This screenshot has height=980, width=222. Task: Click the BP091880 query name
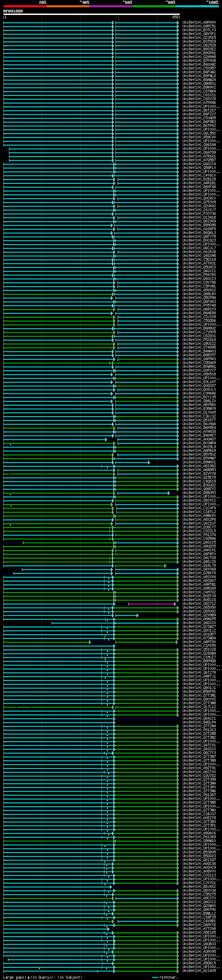pos(13,11)
